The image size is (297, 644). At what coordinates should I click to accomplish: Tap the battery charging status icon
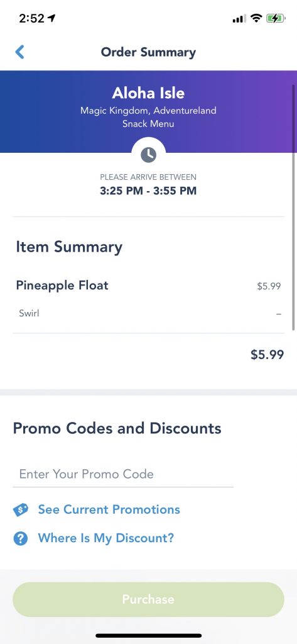point(275,18)
